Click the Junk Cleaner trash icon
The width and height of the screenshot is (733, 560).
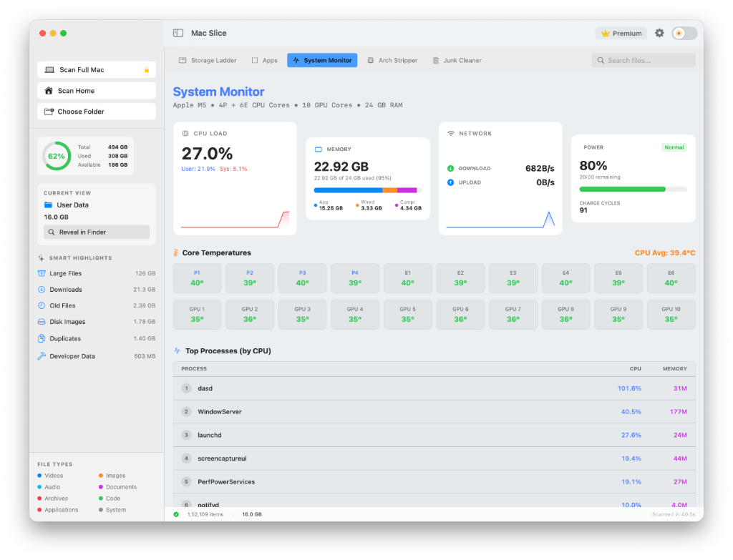tap(436, 60)
